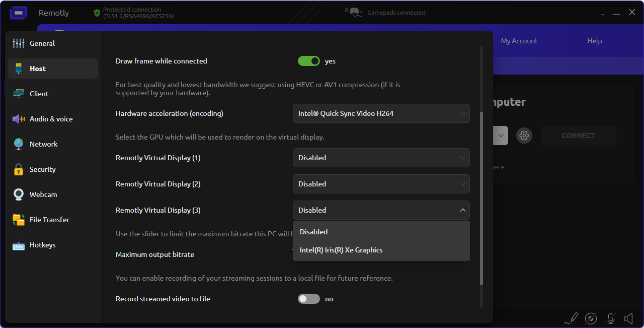Click the gear settings icon beside Connect
644x328 pixels.
click(x=524, y=136)
